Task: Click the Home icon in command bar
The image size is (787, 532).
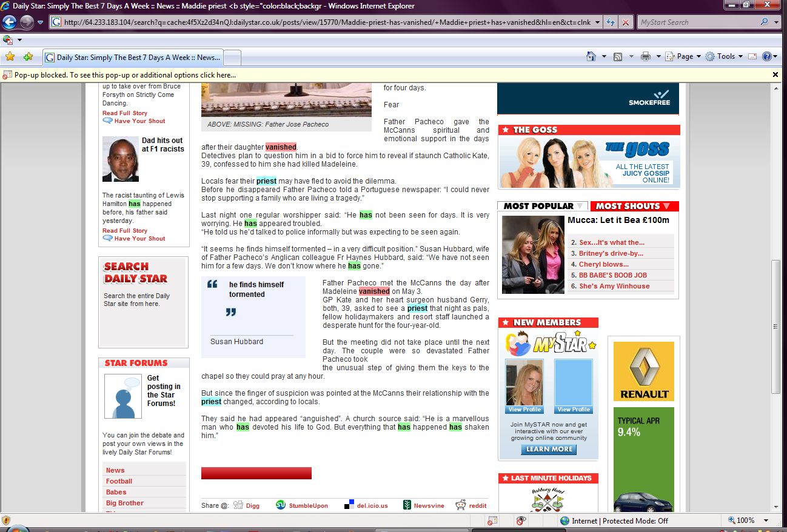Action: click(591, 56)
